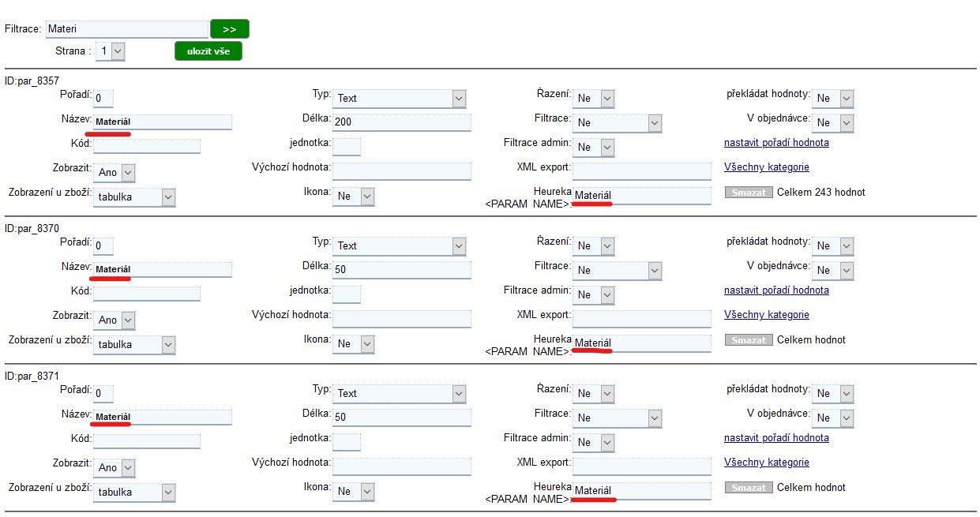Open Zobrazení u zboží dropdown for par_8357

tap(134, 197)
